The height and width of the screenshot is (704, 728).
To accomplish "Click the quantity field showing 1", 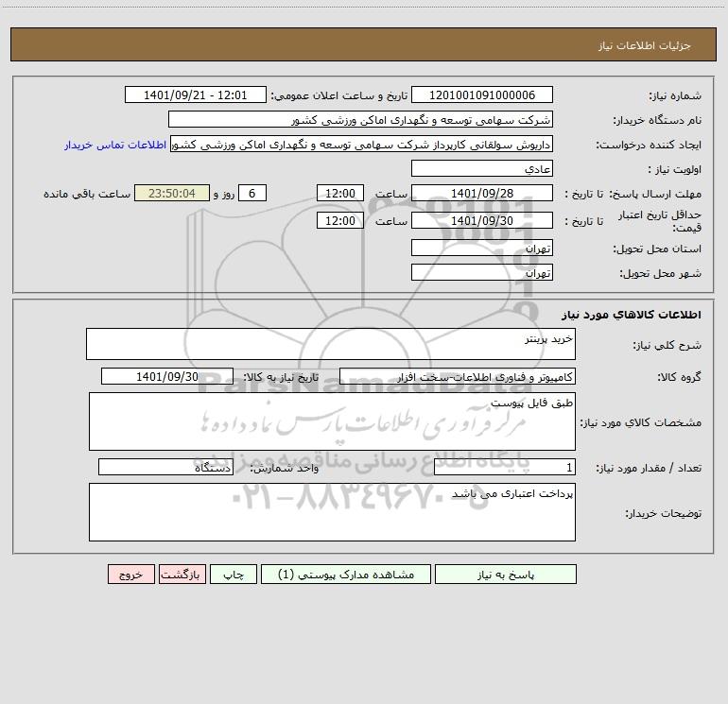I will pos(505,468).
